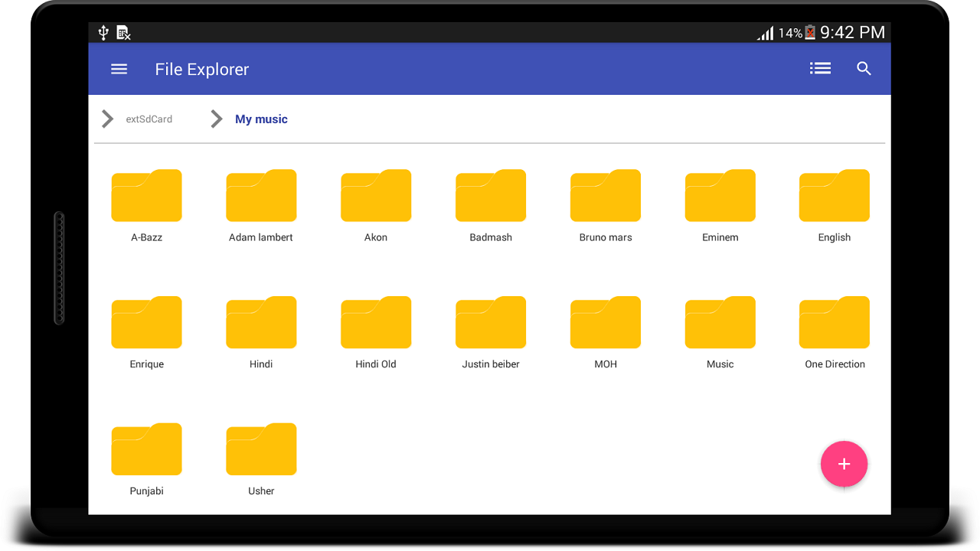This screenshot has height=551, width=980.
Task: Open the Akon folder icon
Action: [376, 196]
